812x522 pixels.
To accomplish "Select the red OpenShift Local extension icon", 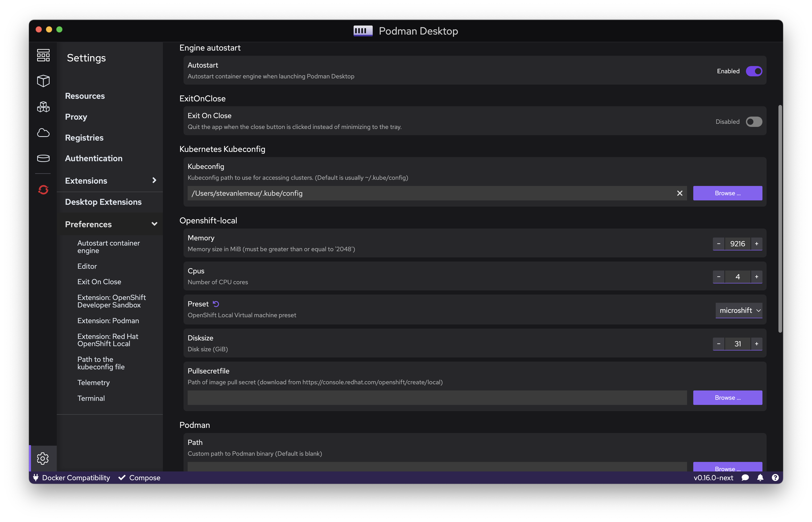I will [x=43, y=190].
